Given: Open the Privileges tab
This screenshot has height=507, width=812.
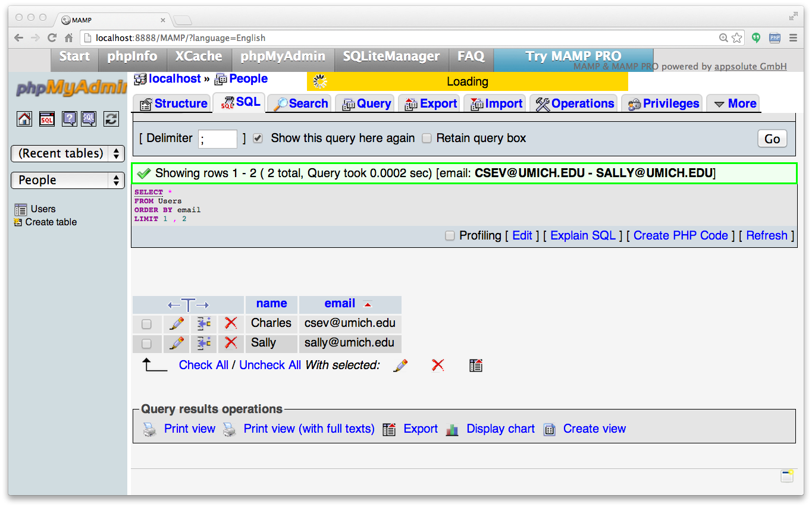Looking at the screenshot, I should point(662,103).
